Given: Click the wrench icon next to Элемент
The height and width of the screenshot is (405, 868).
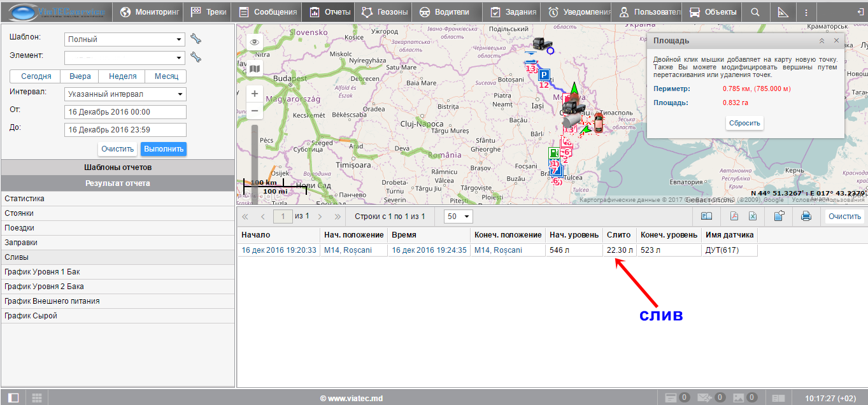Looking at the screenshot, I should 196,57.
